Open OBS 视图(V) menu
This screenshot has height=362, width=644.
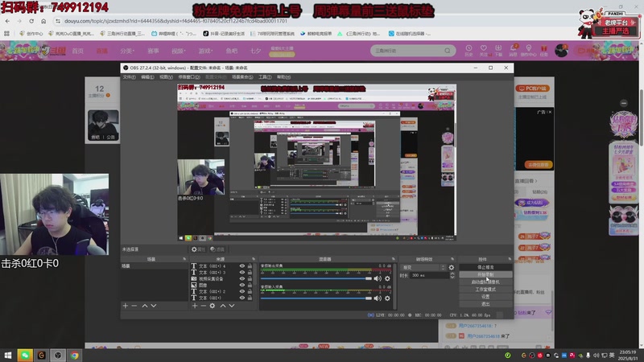[x=166, y=77]
